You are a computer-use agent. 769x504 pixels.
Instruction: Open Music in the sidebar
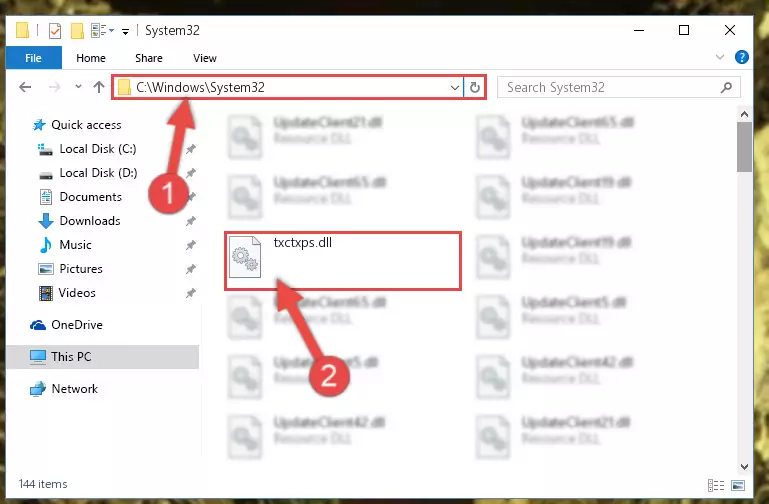[75, 245]
